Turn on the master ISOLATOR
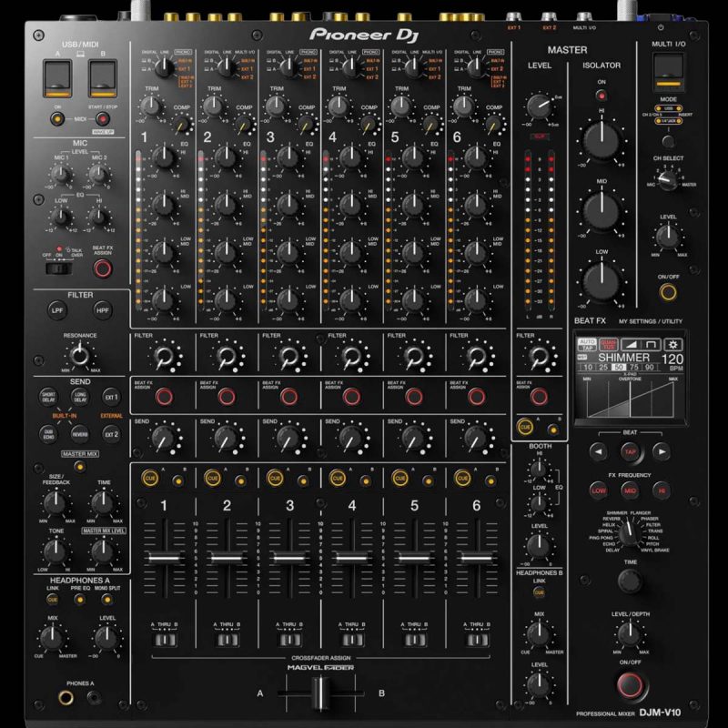This screenshot has width=728, height=728. click(x=602, y=96)
